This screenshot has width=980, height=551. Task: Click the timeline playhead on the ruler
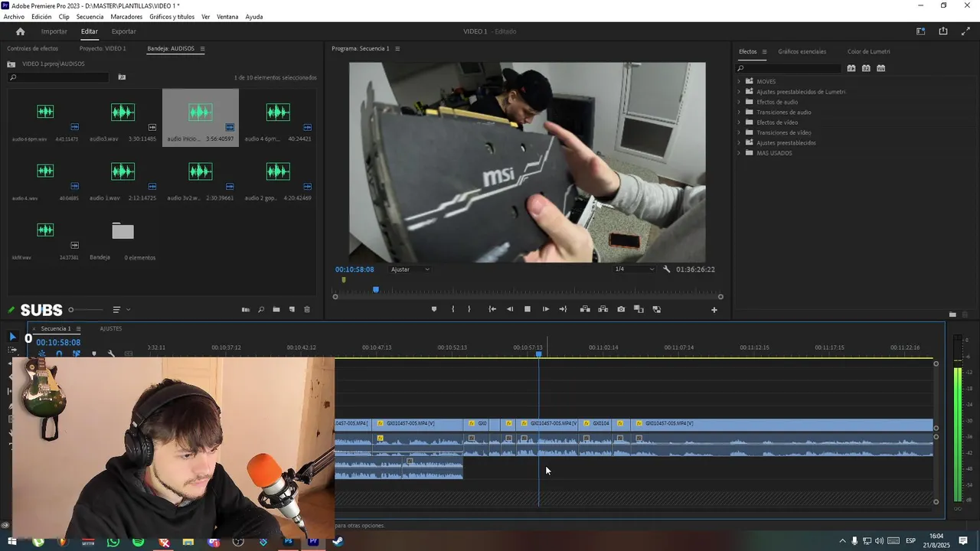coord(539,353)
